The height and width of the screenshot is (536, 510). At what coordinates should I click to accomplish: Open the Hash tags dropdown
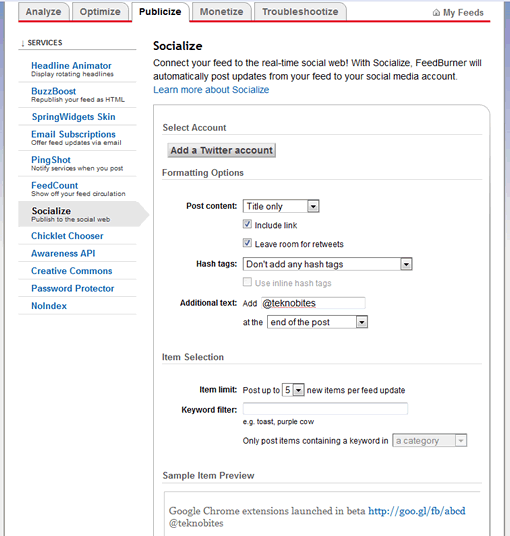[327, 264]
